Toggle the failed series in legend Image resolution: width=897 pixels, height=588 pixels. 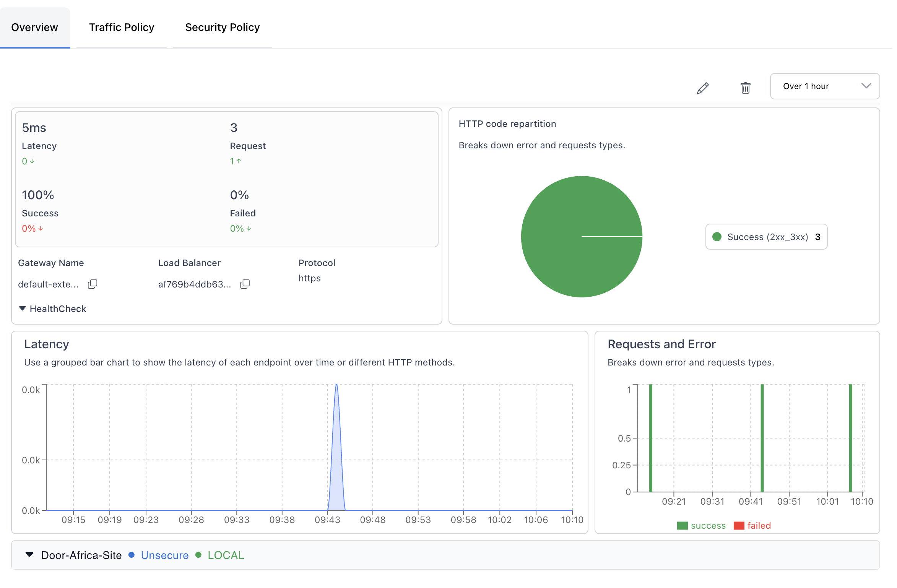pyautogui.click(x=752, y=526)
